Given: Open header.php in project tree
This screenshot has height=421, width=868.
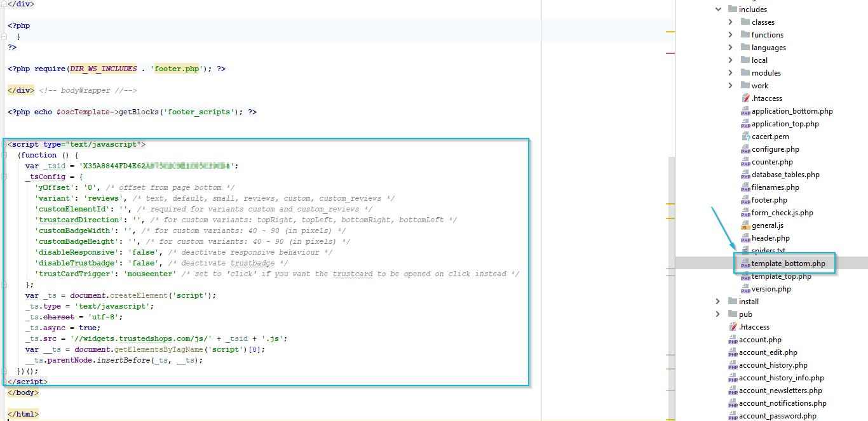Looking at the screenshot, I should (771, 238).
